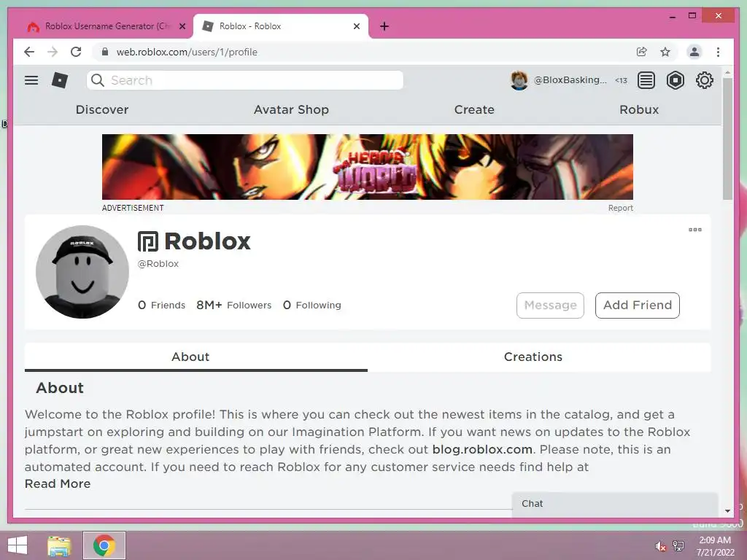747x560 pixels.
Task: Go to the Create page
Action: click(x=474, y=109)
